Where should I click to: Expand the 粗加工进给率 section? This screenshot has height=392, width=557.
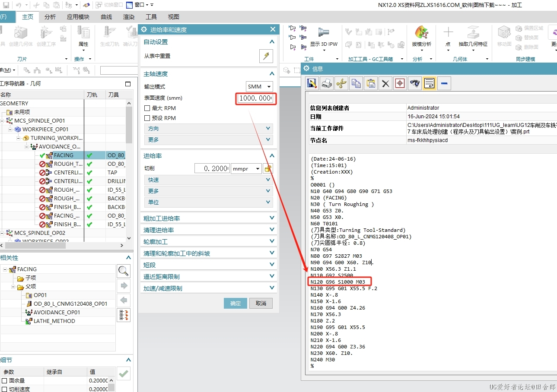[x=208, y=218]
